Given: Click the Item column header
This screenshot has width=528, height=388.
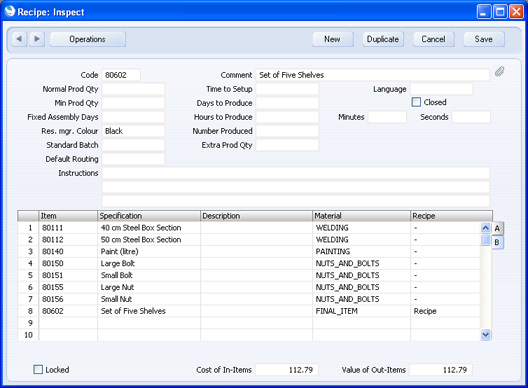Looking at the screenshot, I should point(68,216).
